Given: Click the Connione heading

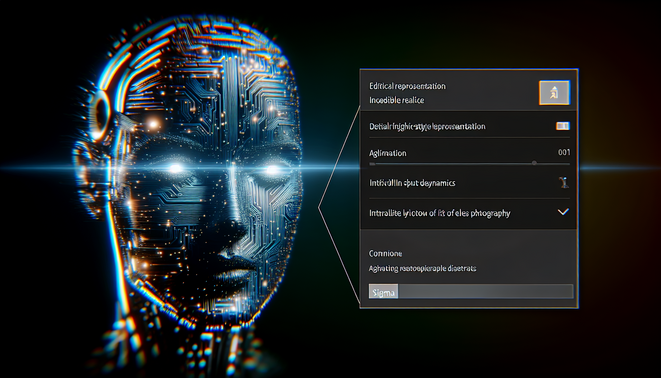Looking at the screenshot, I should click(385, 253).
